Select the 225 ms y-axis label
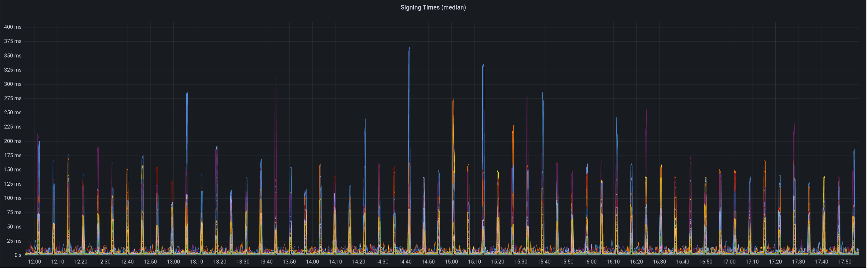 tap(13, 127)
